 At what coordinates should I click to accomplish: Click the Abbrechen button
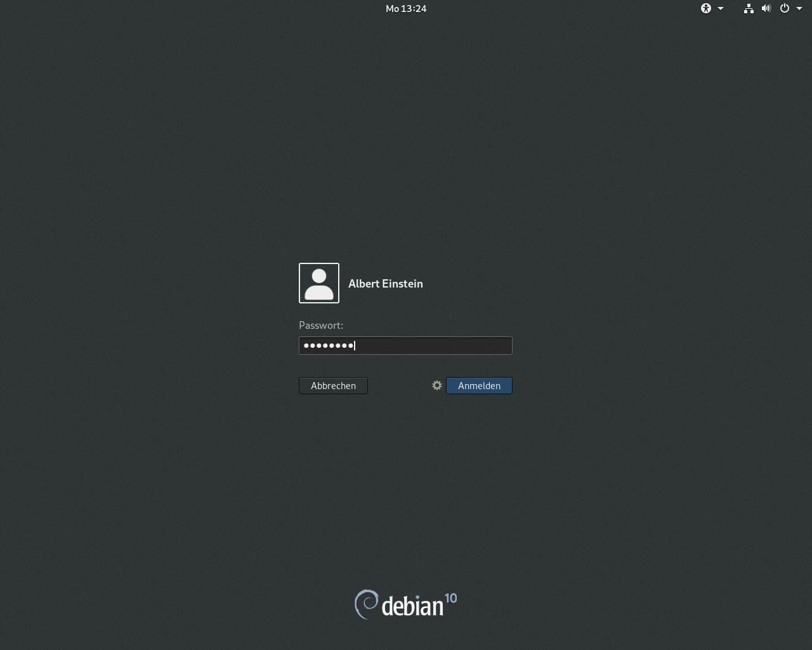333,385
